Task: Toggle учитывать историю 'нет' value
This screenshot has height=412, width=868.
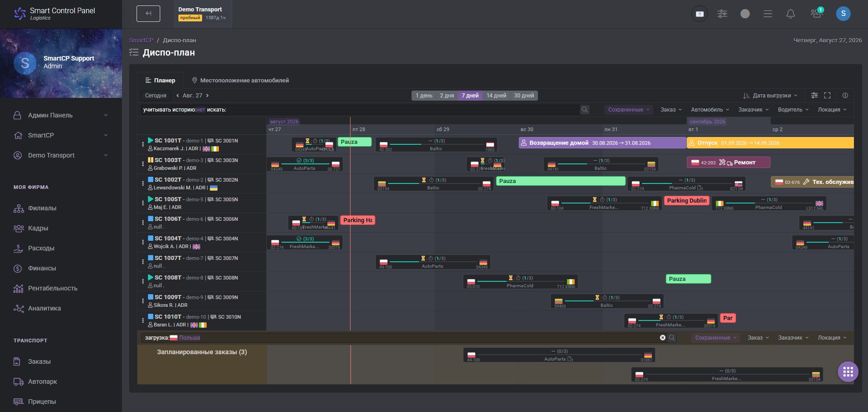Action: point(201,110)
